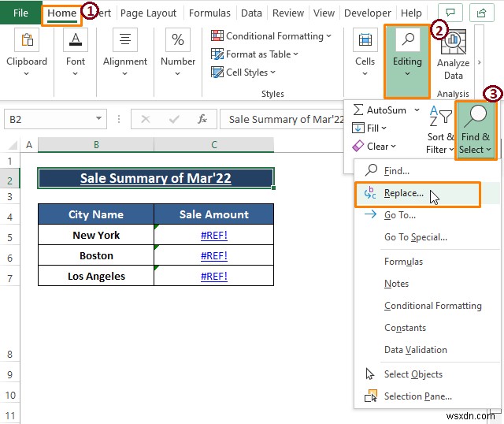
Task: Expand the Name Box dropdown
Action: [x=98, y=119]
